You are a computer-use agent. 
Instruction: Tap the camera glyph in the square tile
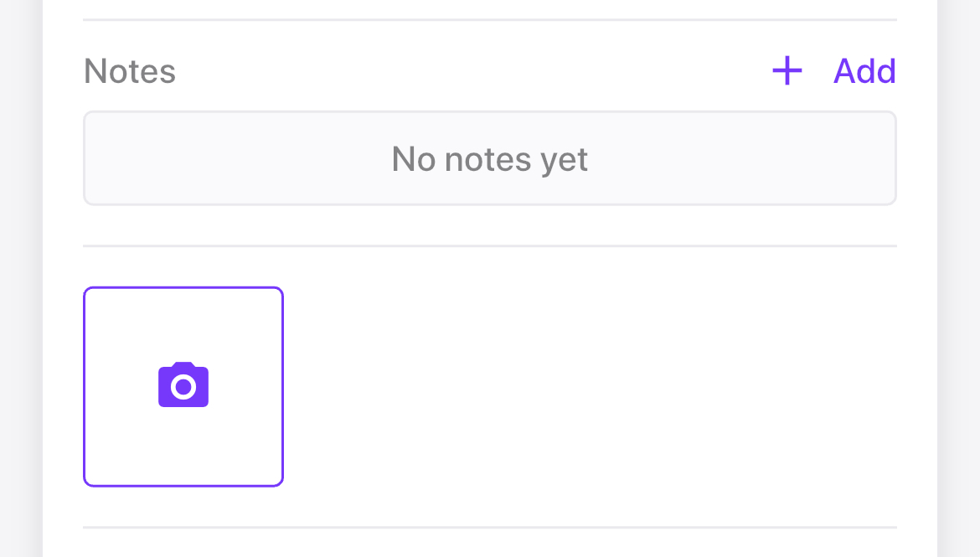pyautogui.click(x=183, y=384)
